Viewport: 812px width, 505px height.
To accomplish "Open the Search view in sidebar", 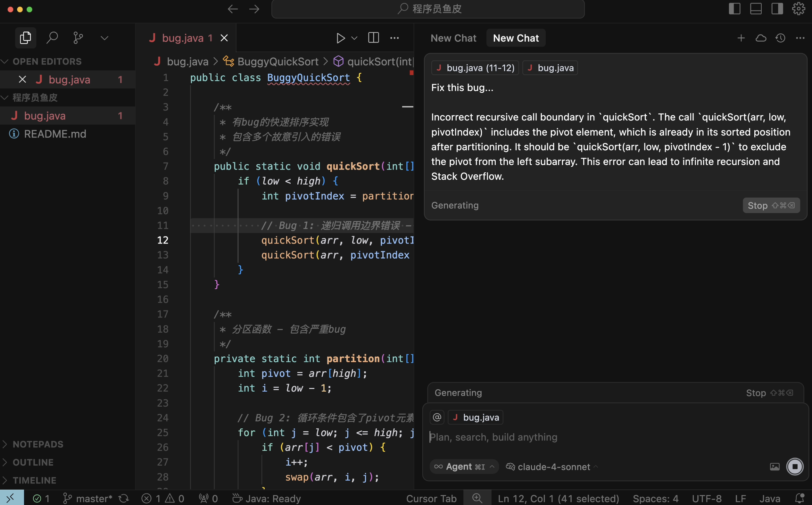I will (x=52, y=38).
